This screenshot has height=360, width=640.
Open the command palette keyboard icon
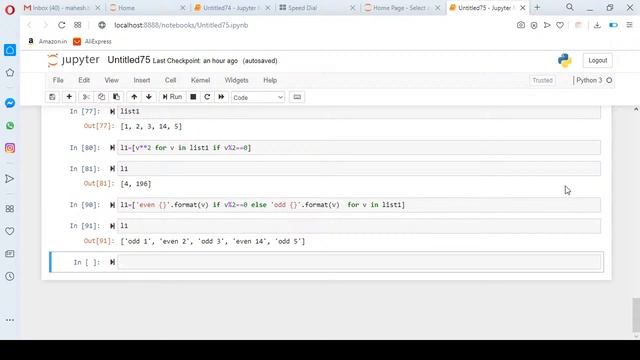297,97
